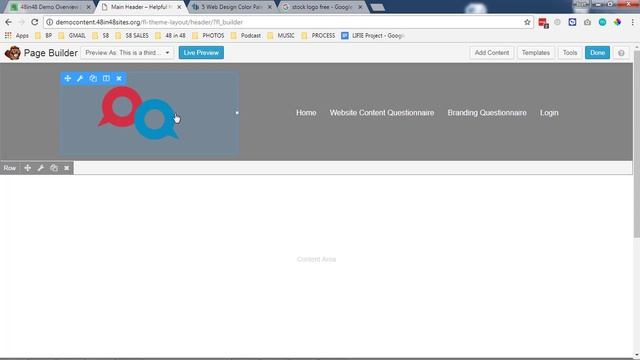
Task: Open LIFIE Project bookmark
Action: click(373, 36)
